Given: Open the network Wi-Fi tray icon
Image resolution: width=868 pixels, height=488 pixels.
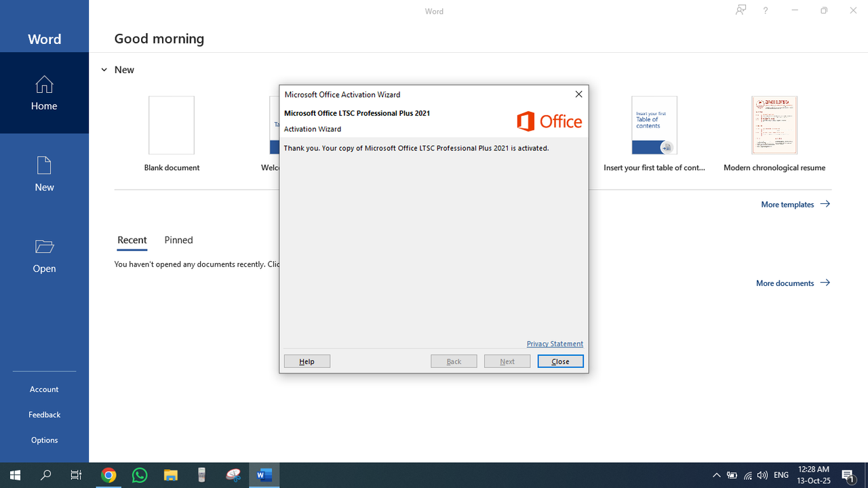Looking at the screenshot, I should coord(747,475).
